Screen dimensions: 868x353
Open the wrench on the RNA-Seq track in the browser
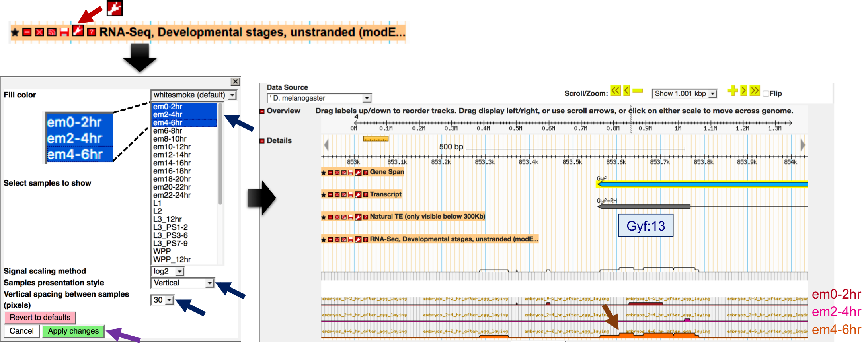[358, 239]
